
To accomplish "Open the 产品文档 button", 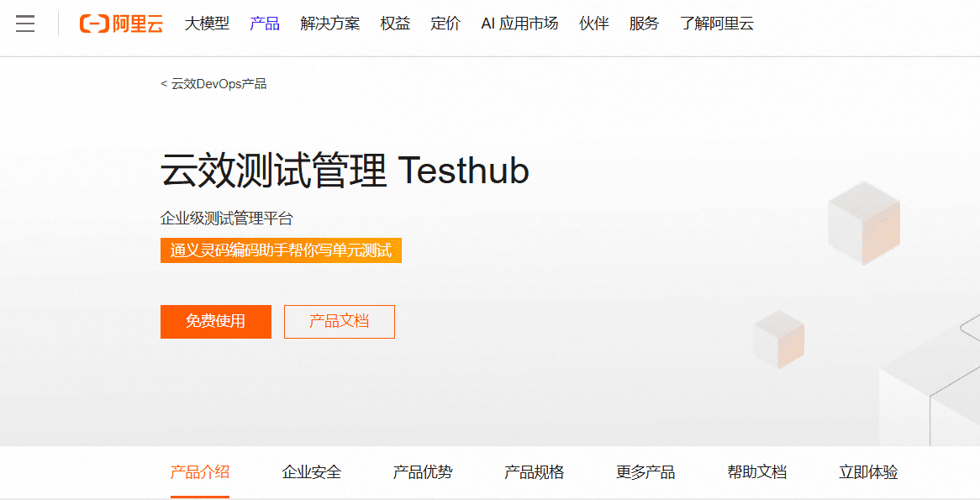I will click(x=340, y=322).
